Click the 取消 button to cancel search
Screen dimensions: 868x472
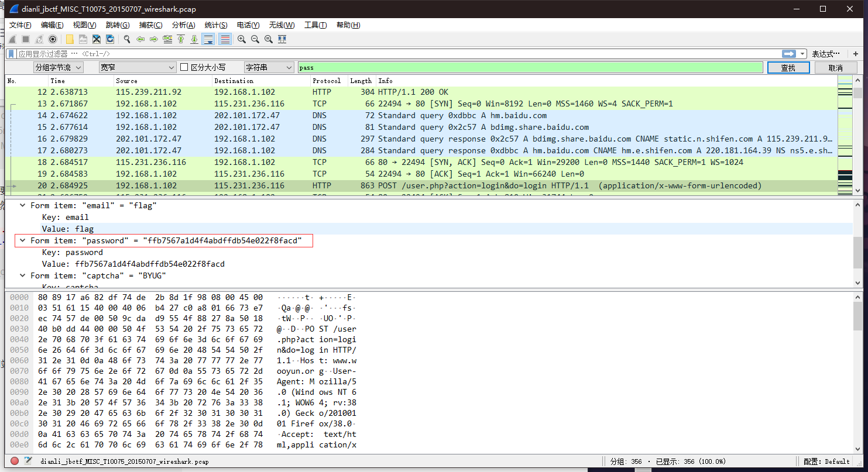pos(836,67)
